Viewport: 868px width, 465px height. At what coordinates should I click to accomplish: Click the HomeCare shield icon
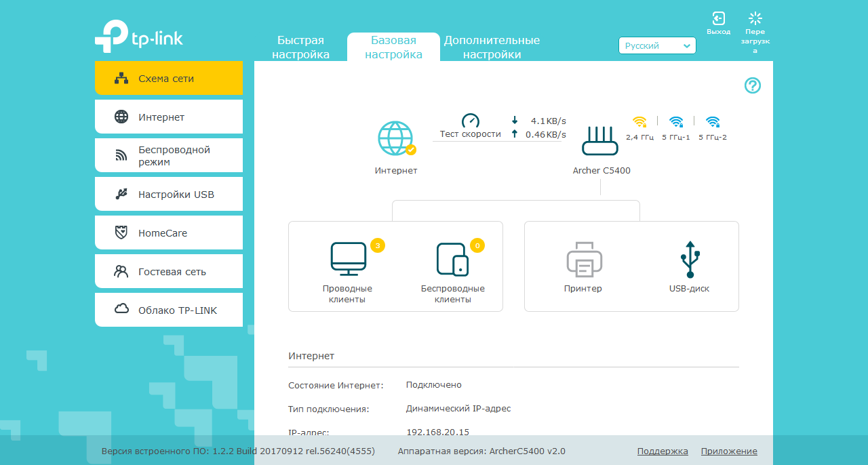[x=121, y=232]
